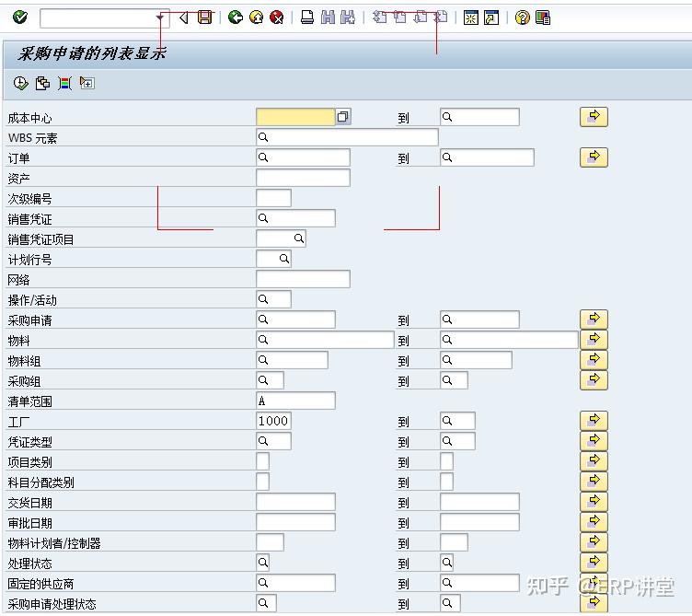Open search help in 销售凭证项目 field
This screenshot has width=692, height=616.
coord(299,238)
